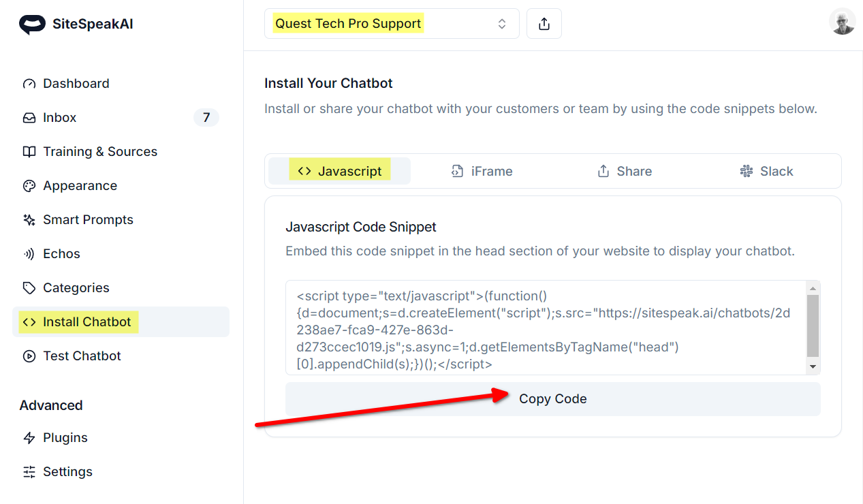Click the share/export icon button

click(x=544, y=24)
